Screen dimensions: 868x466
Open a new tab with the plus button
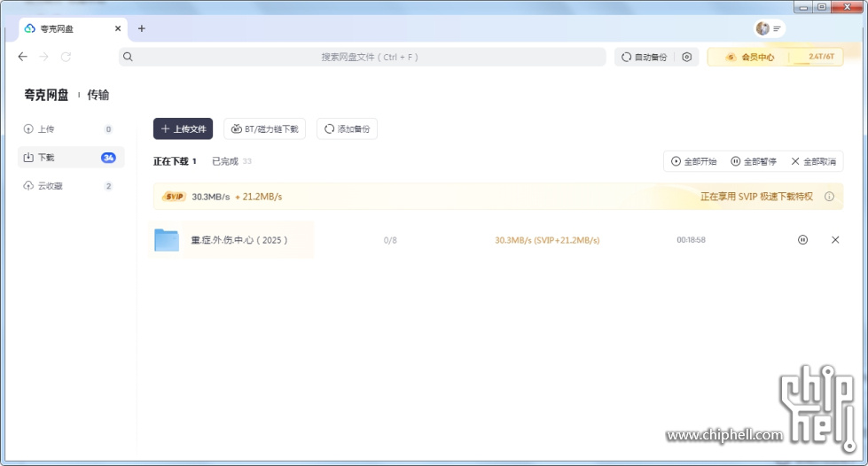(x=142, y=28)
